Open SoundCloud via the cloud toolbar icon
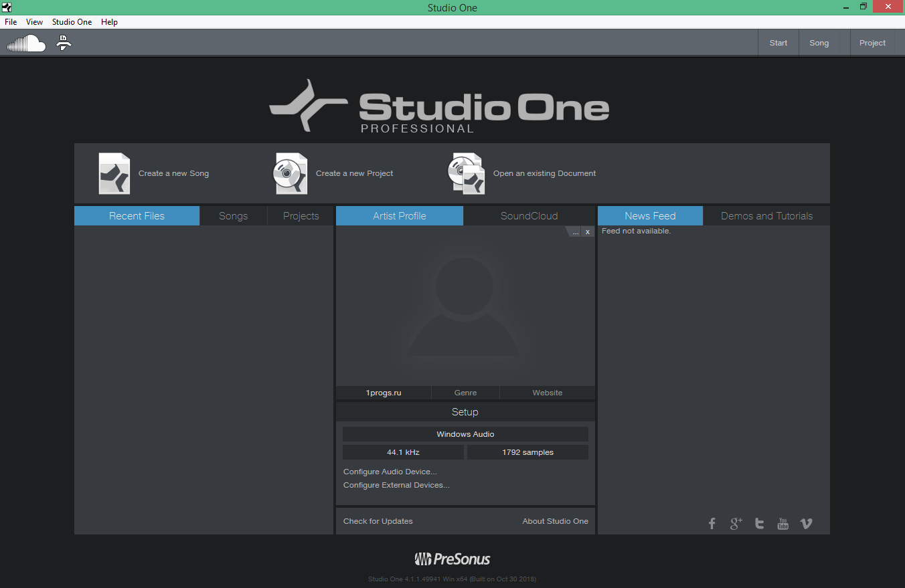This screenshot has height=588, width=905. point(25,42)
